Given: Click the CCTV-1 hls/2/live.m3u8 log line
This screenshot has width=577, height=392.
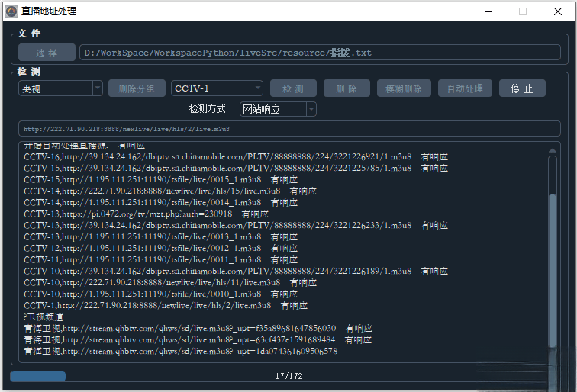Looking at the screenshot, I should click(166, 305).
